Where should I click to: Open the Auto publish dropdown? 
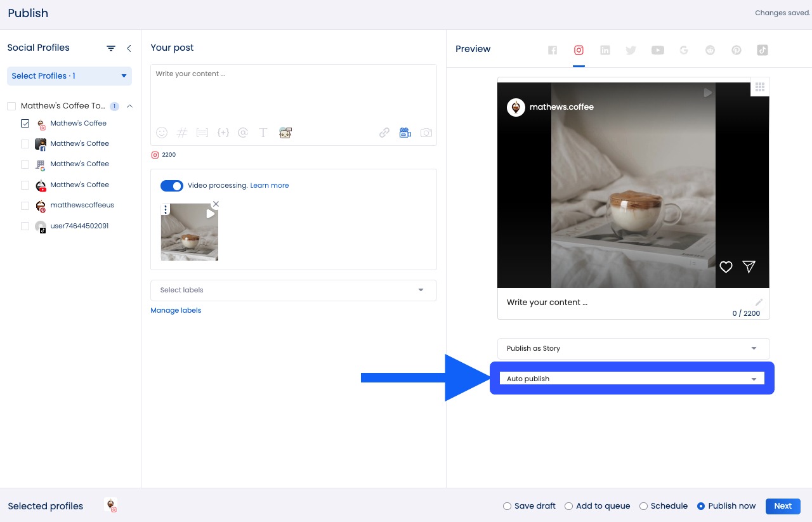pyautogui.click(x=632, y=378)
